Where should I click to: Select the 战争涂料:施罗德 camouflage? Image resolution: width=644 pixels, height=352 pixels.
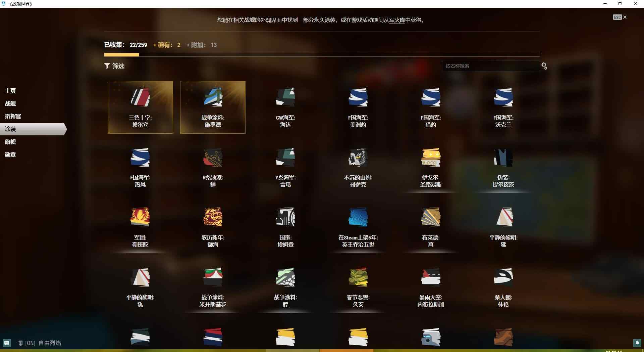click(212, 107)
